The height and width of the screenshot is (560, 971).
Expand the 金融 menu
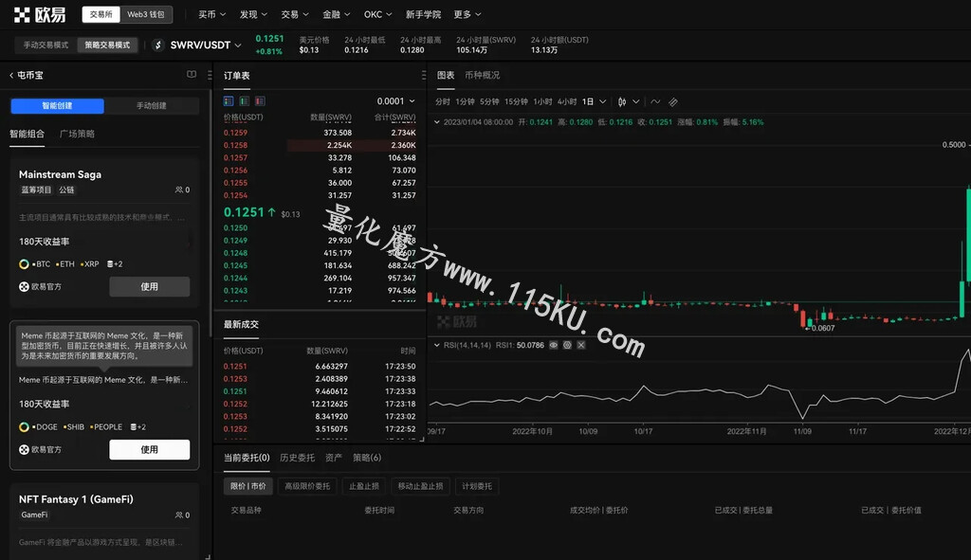337,14
